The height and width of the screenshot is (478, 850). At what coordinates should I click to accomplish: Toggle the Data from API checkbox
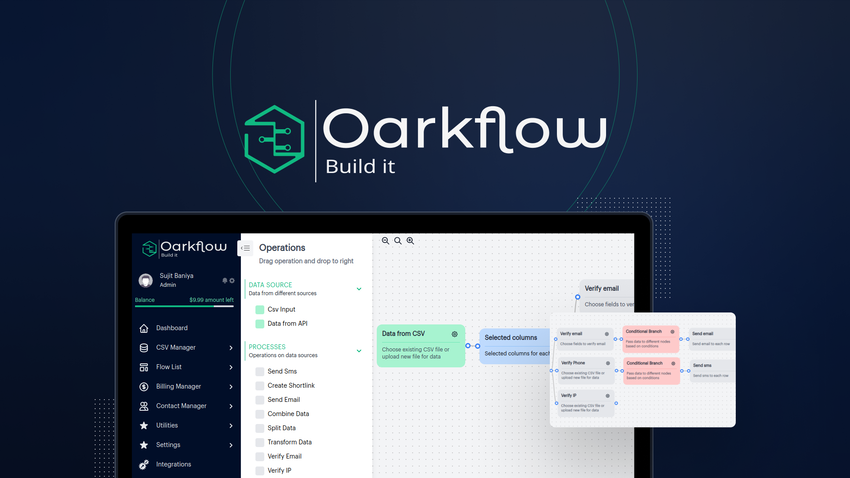260,324
